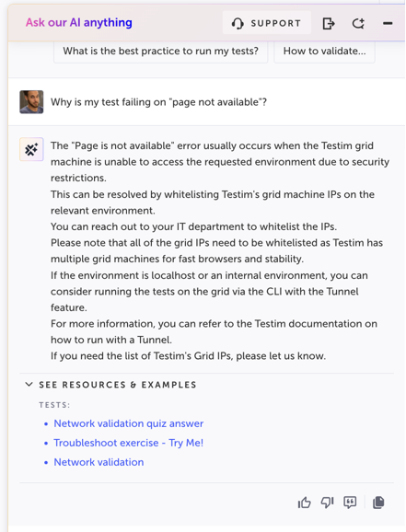Screen dimensions: 406x532
Task: Select the 'How to validate...' suggestion chip
Action: (325, 52)
